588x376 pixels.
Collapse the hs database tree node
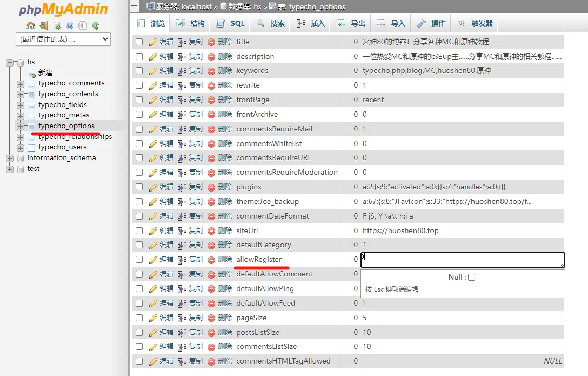click(10, 62)
